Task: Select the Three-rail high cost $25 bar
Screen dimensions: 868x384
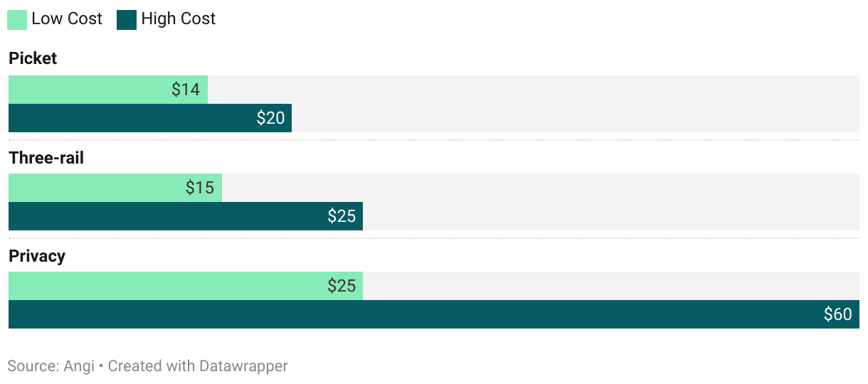Action: pos(186,216)
